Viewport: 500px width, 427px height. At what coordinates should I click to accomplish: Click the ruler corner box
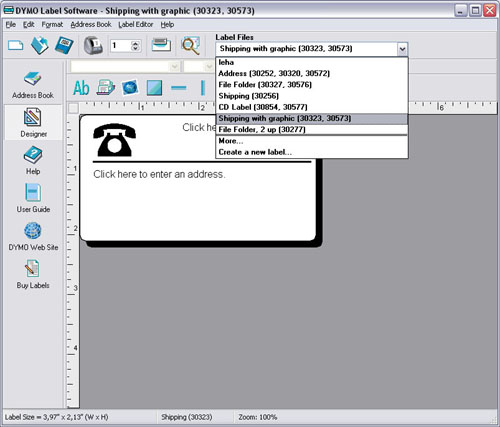click(x=73, y=108)
